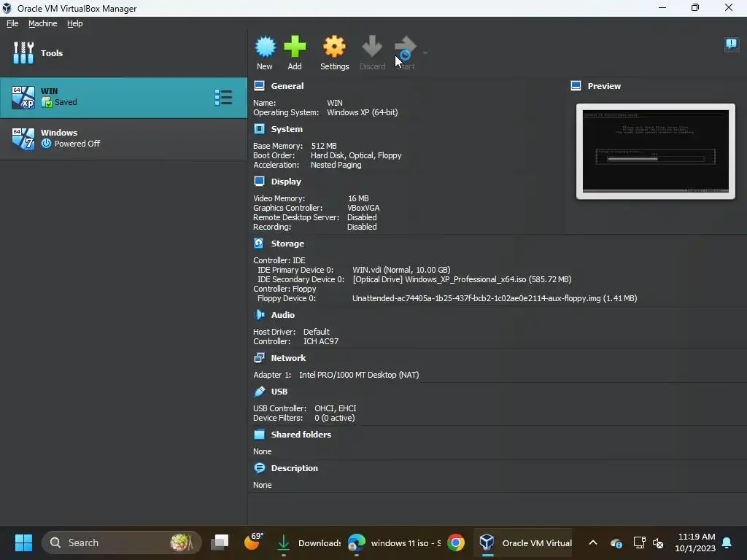Viewport: 747px width, 560px height.
Task: Open the Description heading link
Action: tap(295, 468)
